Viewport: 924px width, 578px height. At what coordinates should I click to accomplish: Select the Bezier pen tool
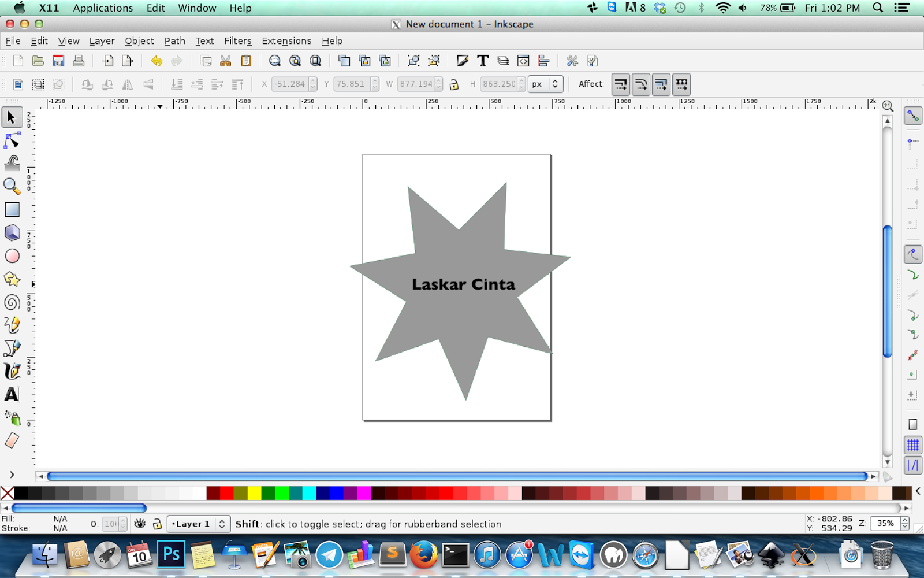click(x=12, y=348)
